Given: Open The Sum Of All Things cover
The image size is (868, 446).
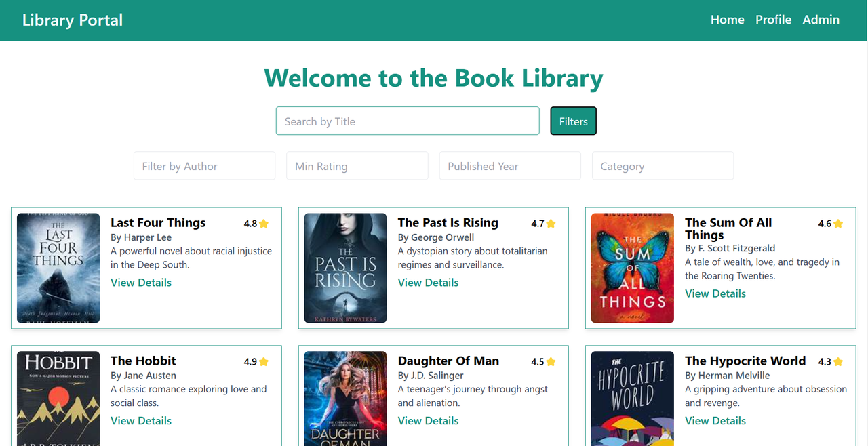Looking at the screenshot, I should click(633, 268).
